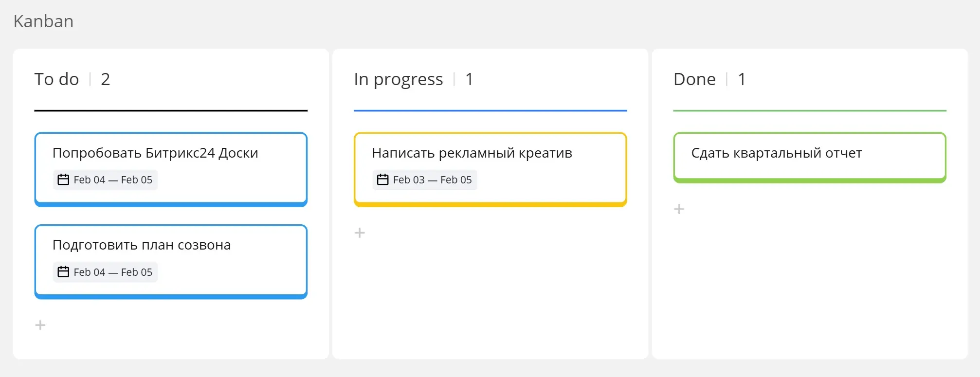Open the Сдать квартальный отчет card
The width and height of the screenshot is (980, 377).
pos(810,158)
